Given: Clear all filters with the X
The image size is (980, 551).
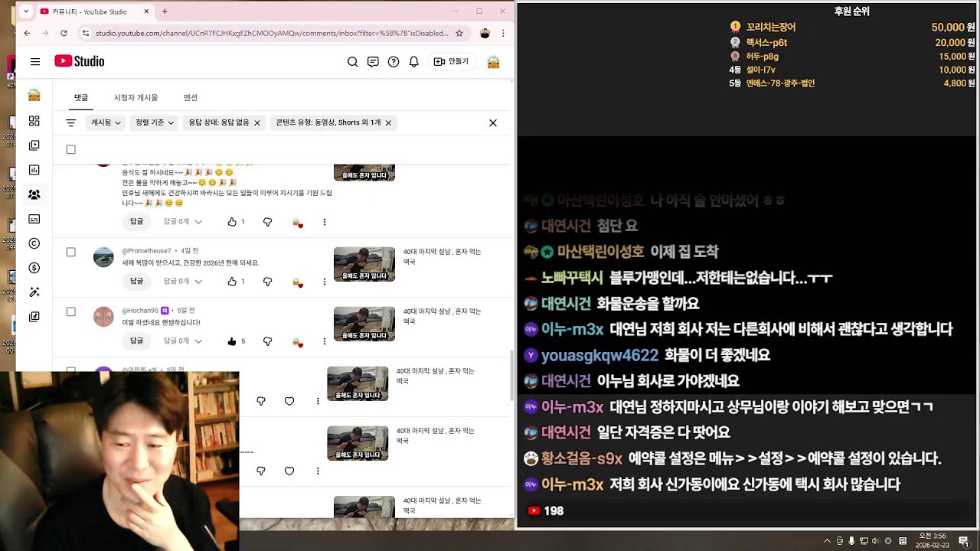Looking at the screenshot, I should pos(493,122).
